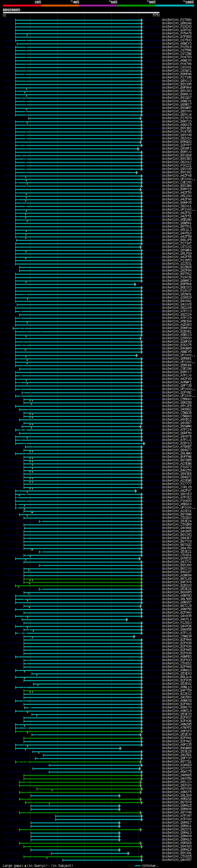Click the 575 query length label
Viewport: 197px width, 868px height.
(x=155, y=15)
